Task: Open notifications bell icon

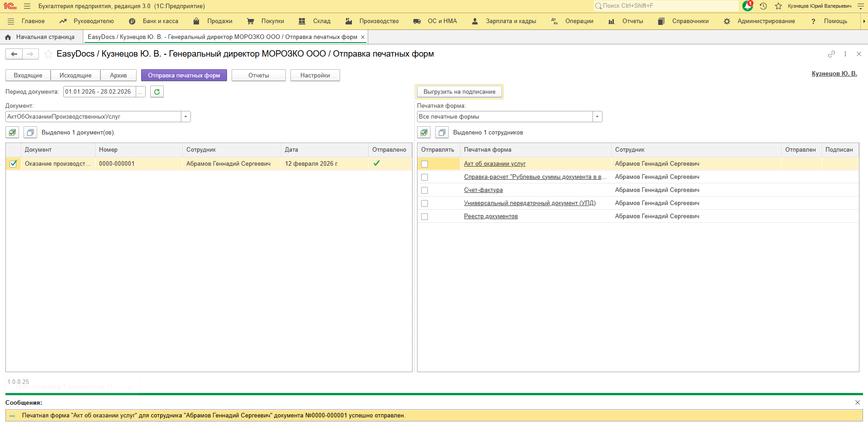Action: (747, 6)
